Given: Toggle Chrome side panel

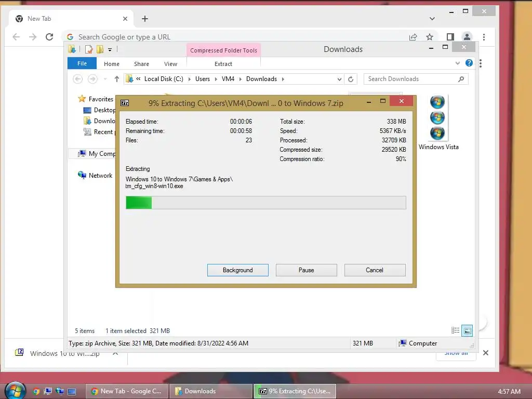Looking at the screenshot, I should point(450,37).
